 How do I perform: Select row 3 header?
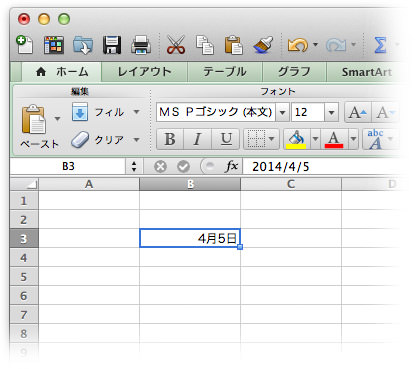click(x=24, y=238)
